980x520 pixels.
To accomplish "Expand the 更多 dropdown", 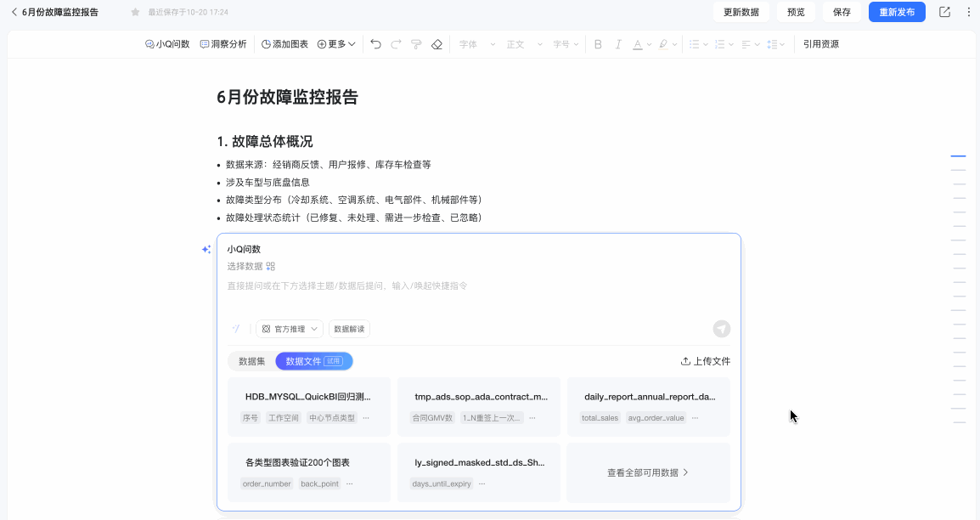I will pyautogui.click(x=336, y=43).
